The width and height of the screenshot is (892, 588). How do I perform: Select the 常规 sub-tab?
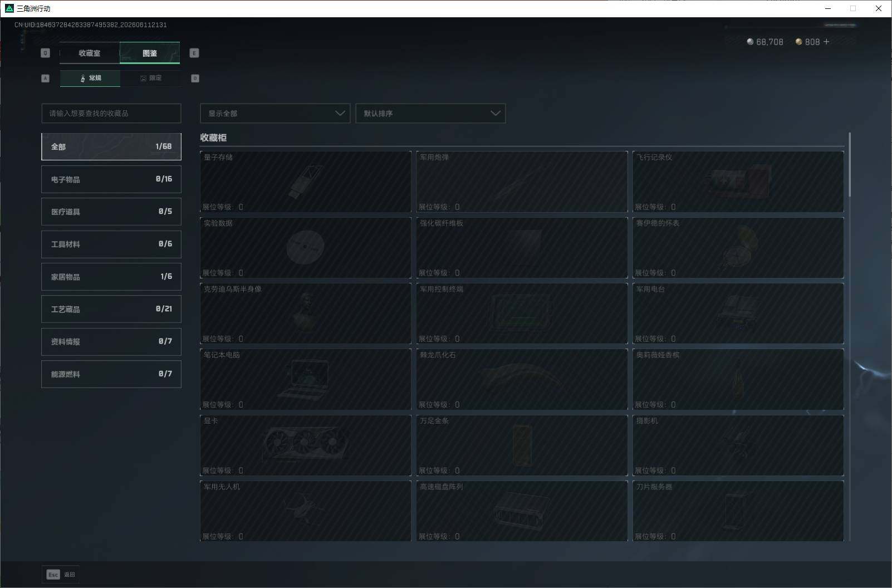(90, 78)
